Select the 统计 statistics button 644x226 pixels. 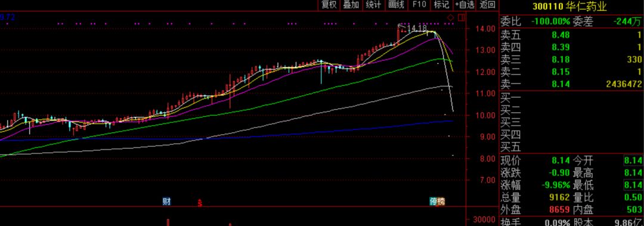(373, 5)
